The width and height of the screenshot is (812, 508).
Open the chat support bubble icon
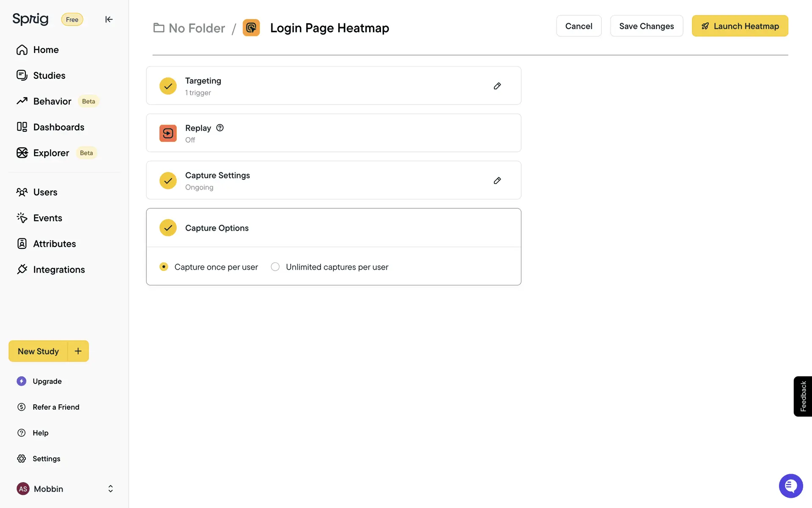tap(790, 486)
